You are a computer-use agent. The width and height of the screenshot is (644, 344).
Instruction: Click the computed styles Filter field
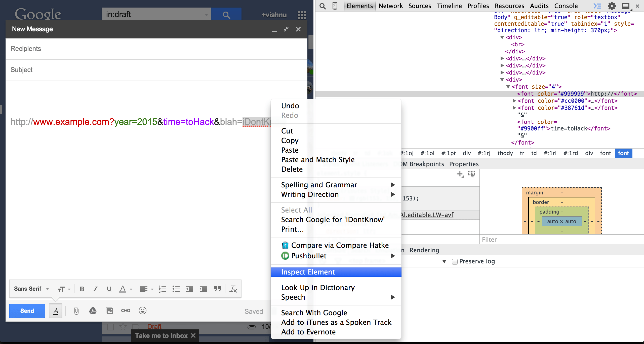click(562, 239)
